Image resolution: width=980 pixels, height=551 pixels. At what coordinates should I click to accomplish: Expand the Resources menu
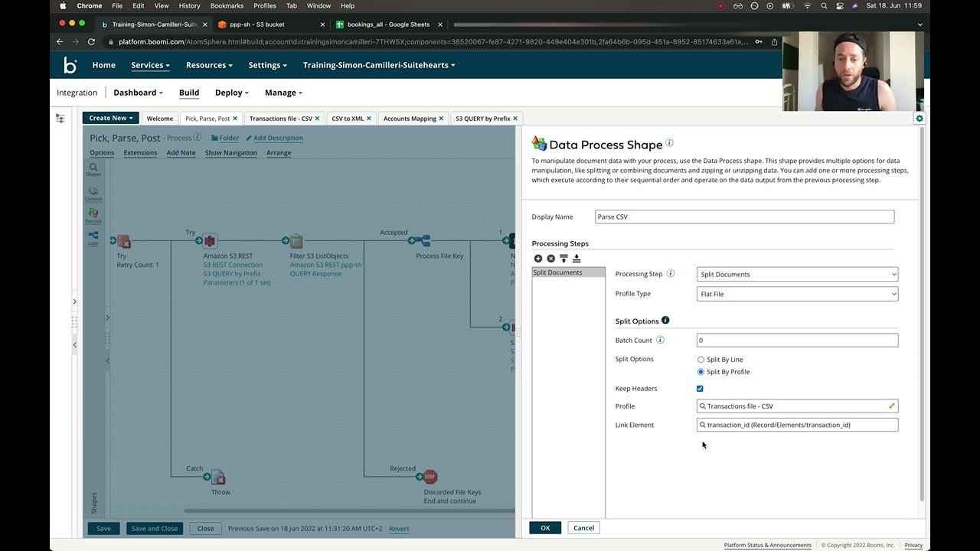coord(209,65)
